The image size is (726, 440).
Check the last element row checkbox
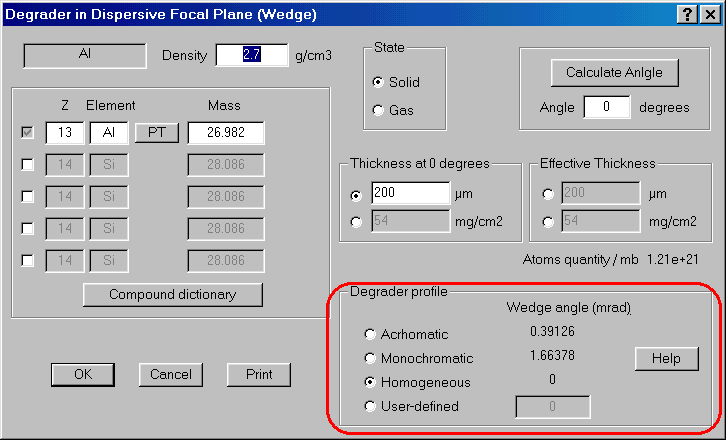(28, 261)
